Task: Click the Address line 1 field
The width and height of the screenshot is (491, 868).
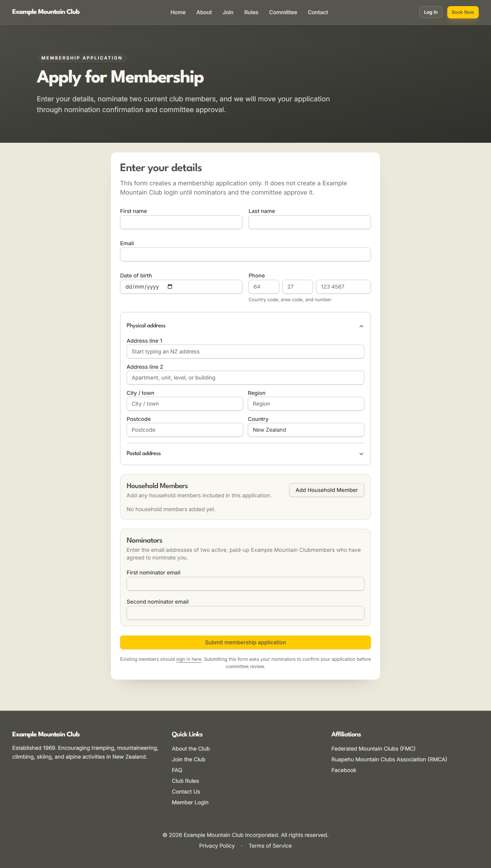Action: pos(245,351)
